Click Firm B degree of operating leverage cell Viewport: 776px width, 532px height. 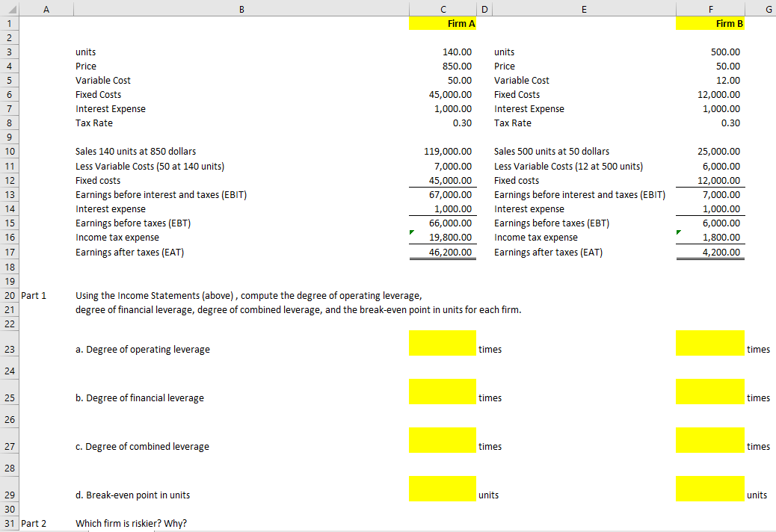(x=710, y=343)
